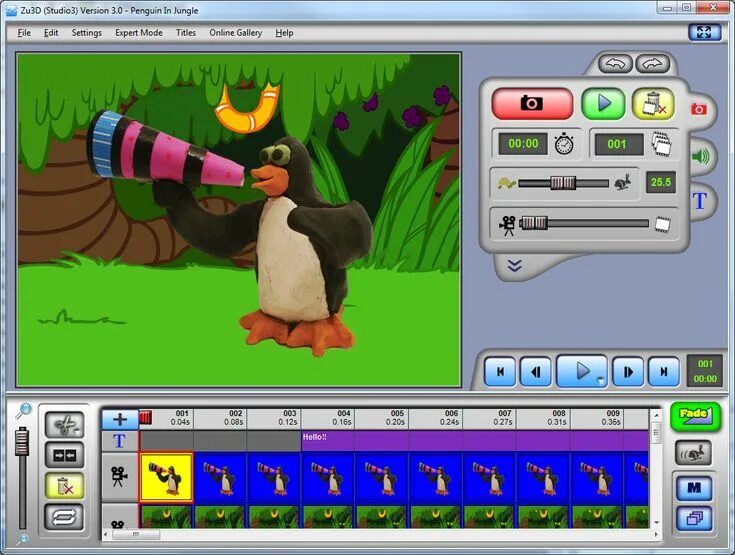Click the 005 0.20s timeline ruler label
Image resolution: width=735 pixels, height=555 pixels.
397,418
